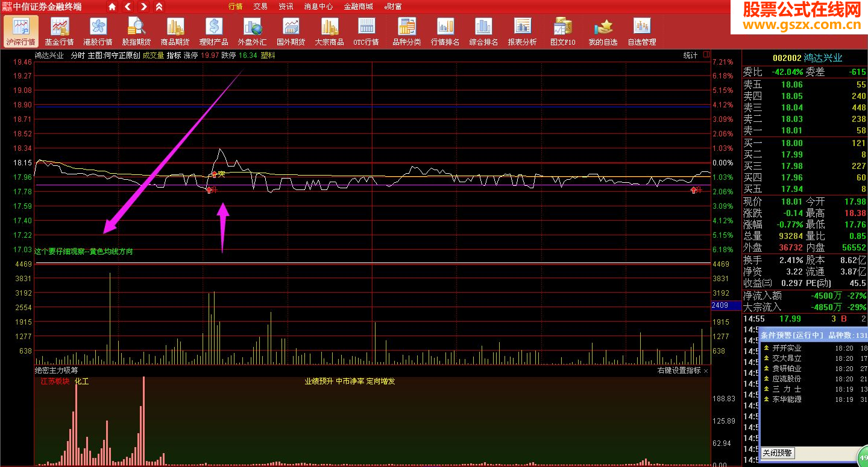Open the e财富 menu tab
Image resolution: width=868 pixels, height=467 pixels.
click(393, 7)
